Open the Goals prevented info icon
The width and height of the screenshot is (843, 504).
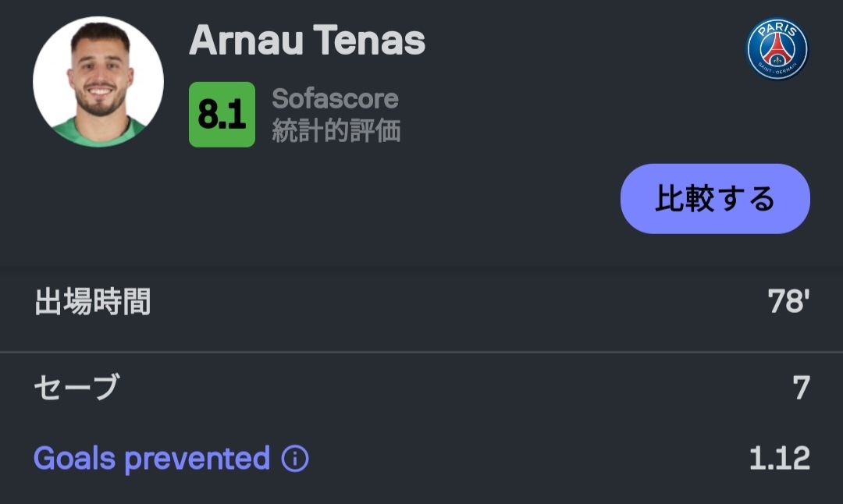(x=294, y=459)
